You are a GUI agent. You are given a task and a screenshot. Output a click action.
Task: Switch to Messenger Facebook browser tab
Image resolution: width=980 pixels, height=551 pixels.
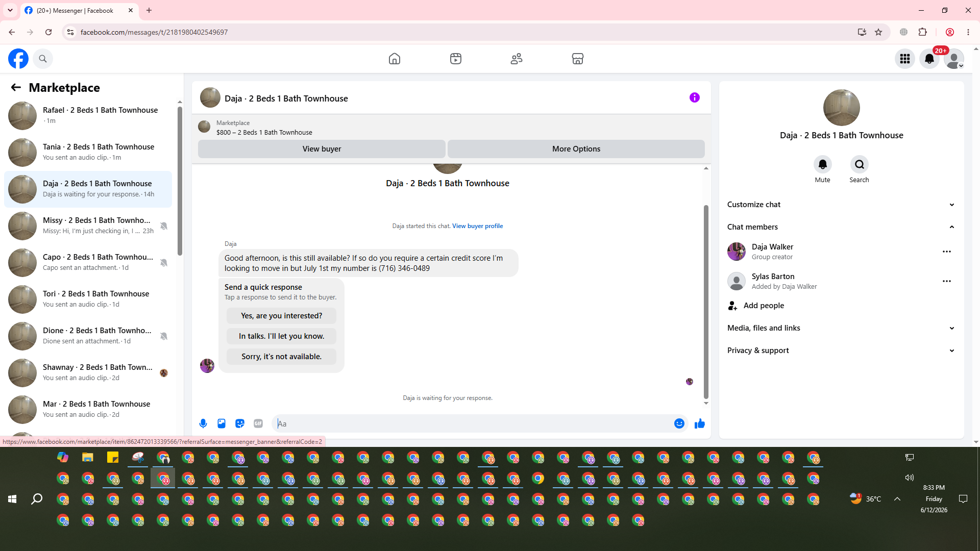pyautogui.click(x=79, y=10)
